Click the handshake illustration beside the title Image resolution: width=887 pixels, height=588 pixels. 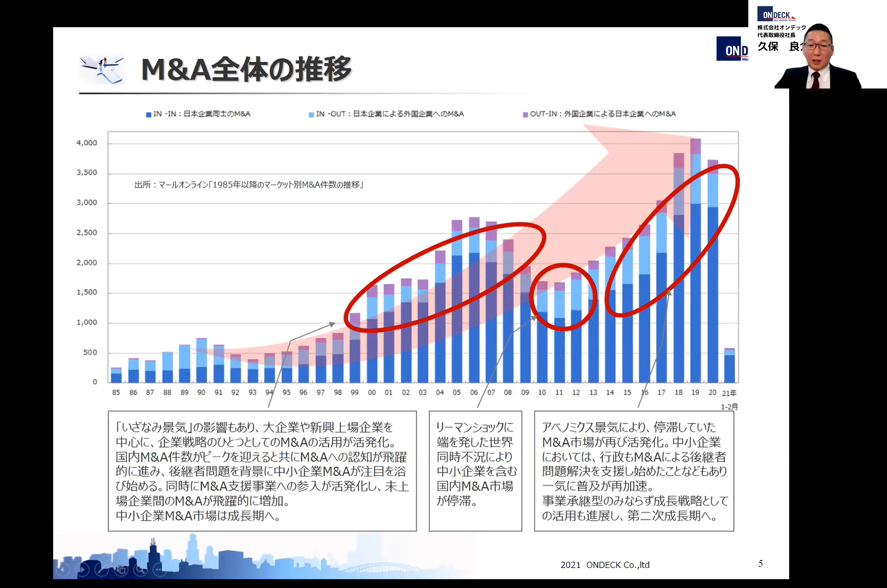tap(103, 70)
